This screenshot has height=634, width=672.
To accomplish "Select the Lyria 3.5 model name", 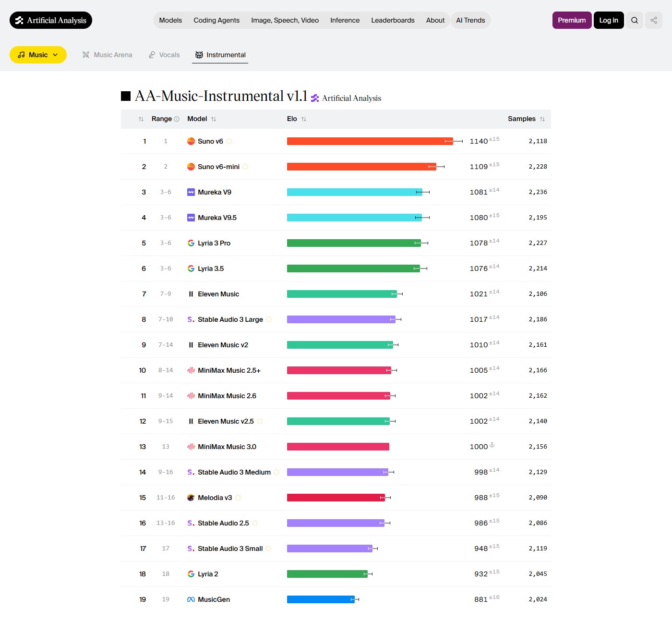I will 211,268.
